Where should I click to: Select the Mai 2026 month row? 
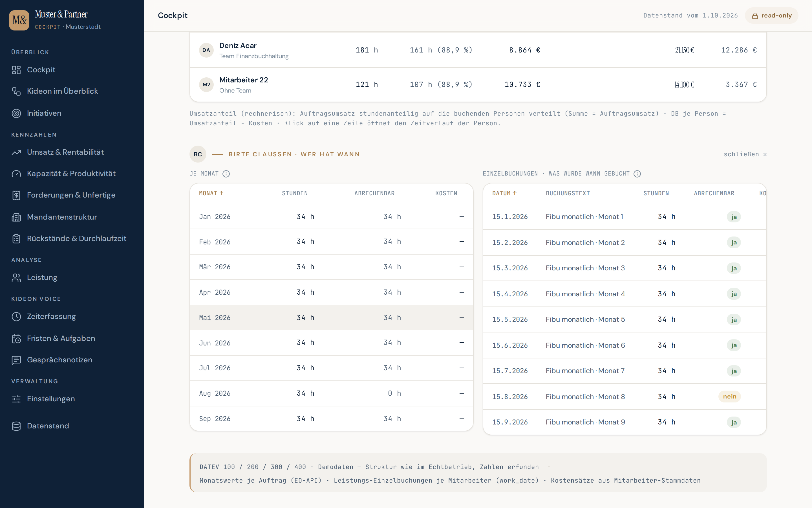pyautogui.click(x=332, y=317)
